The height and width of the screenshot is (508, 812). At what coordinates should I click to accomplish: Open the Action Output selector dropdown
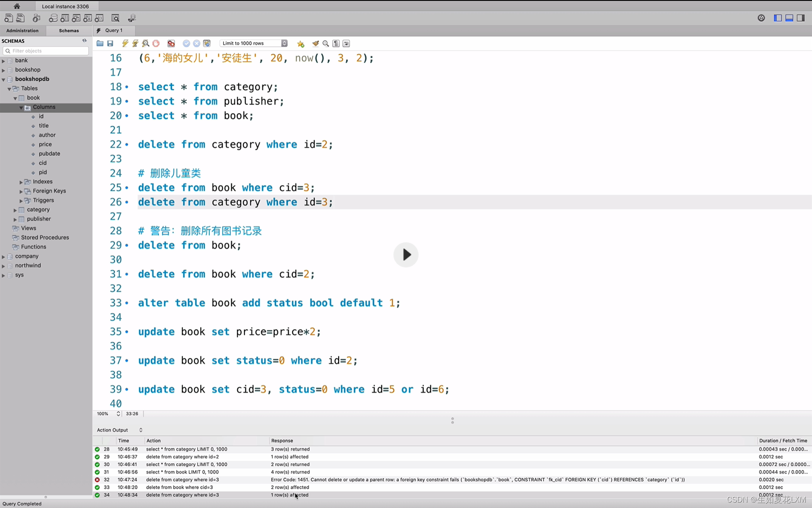(141, 430)
